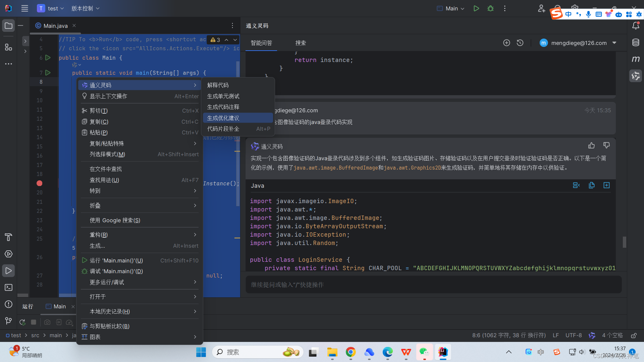Click the 3 warnings inspection indicator
Image resolution: width=644 pixels, height=362 pixels.
pos(215,40)
